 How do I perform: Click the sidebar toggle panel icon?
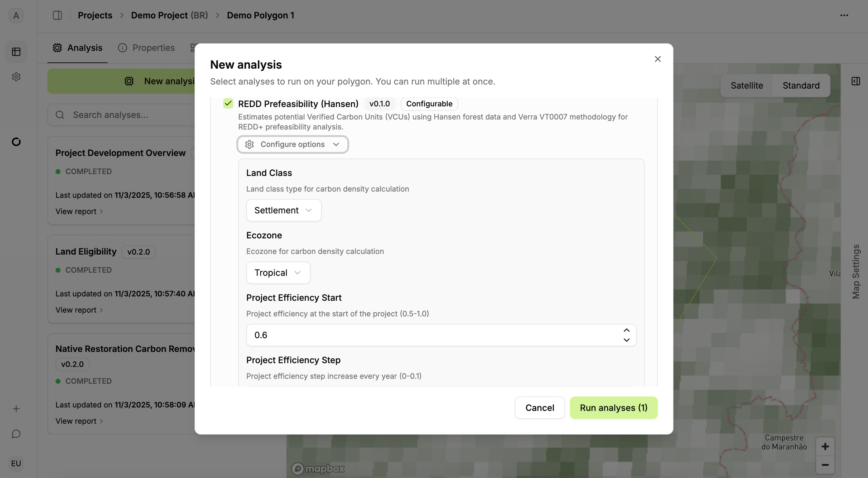coord(57,15)
